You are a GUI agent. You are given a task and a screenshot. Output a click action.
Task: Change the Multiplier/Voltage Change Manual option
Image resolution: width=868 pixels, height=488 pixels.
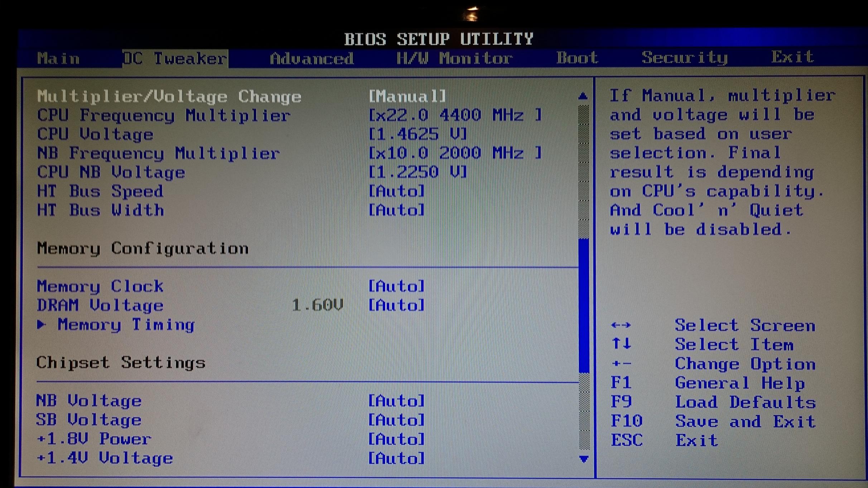407,96
